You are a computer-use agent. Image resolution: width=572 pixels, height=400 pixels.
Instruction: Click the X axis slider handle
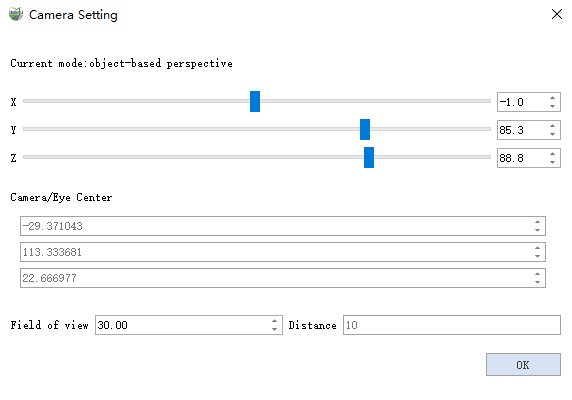(x=255, y=101)
